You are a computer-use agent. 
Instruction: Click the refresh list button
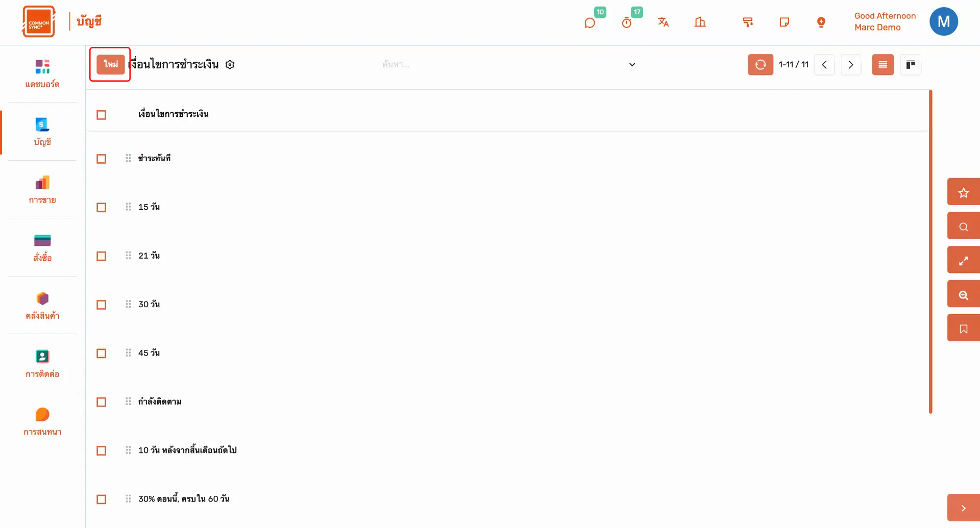pyautogui.click(x=760, y=65)
